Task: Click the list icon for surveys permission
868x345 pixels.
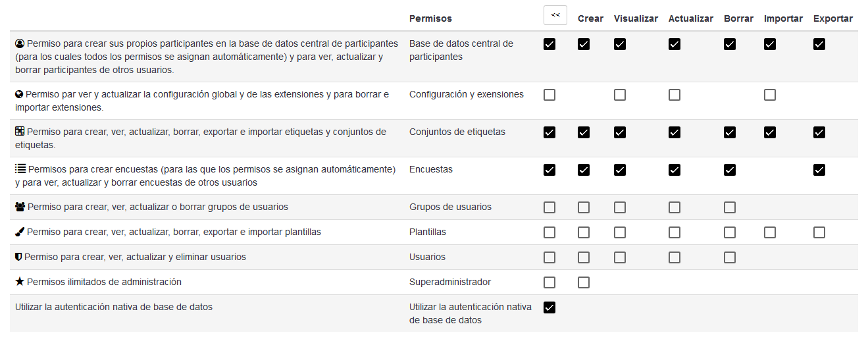Action: (x=20, y=169)
